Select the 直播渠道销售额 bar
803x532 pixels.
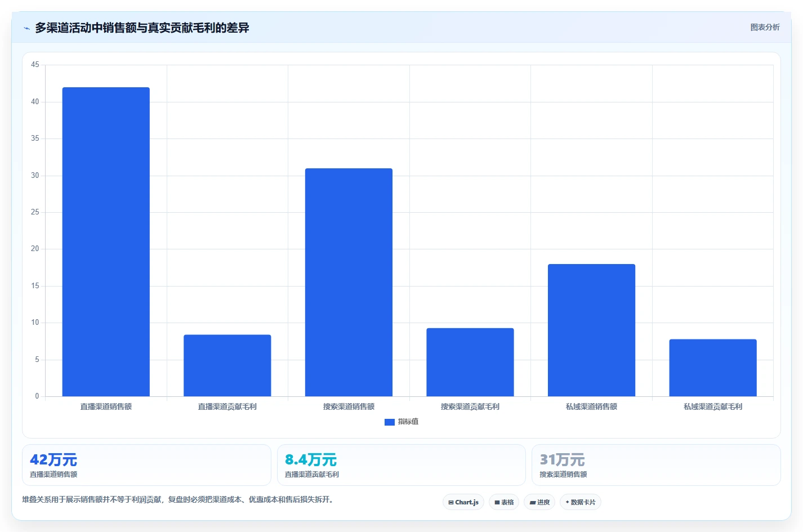106,242
